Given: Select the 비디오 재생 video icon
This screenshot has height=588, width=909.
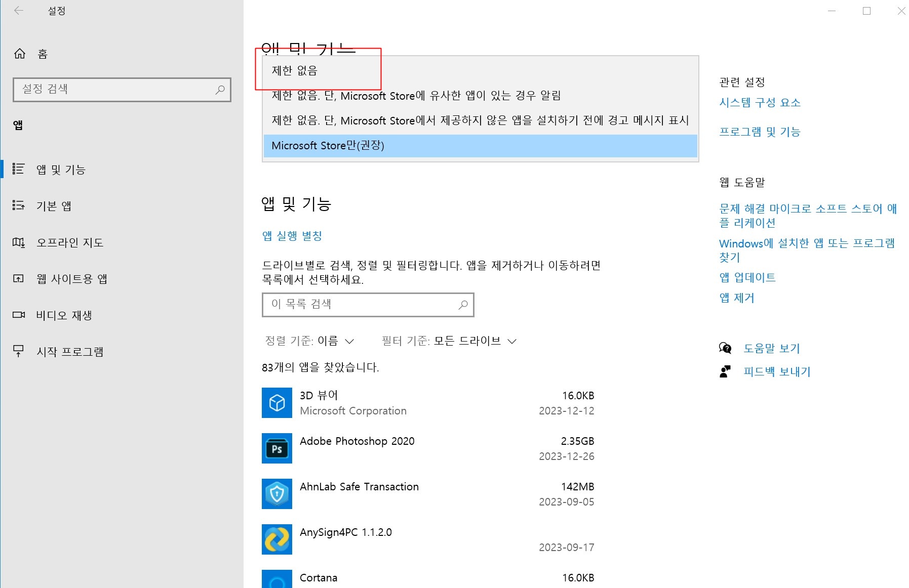Looking at the screenshot, I should (18, 315).
